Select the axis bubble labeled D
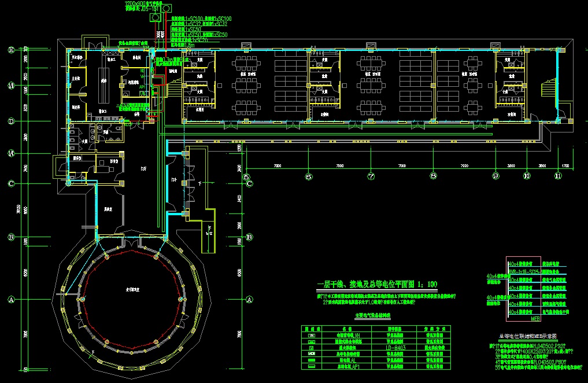 point(10,121)
